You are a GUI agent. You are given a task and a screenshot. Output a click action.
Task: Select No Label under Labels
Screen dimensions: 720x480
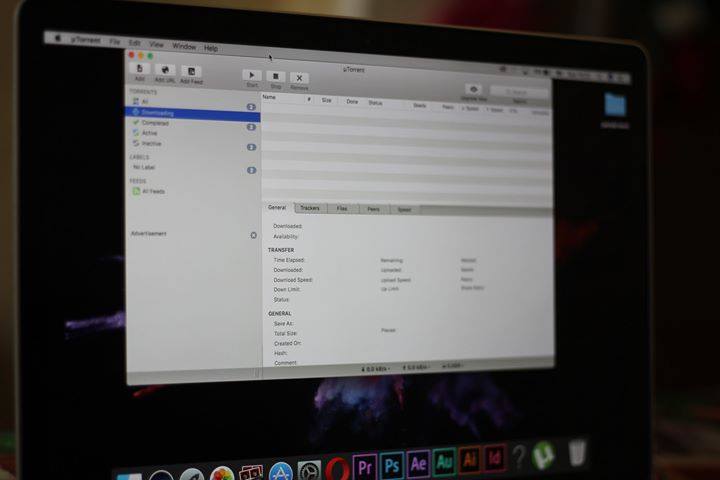(144, 167)
